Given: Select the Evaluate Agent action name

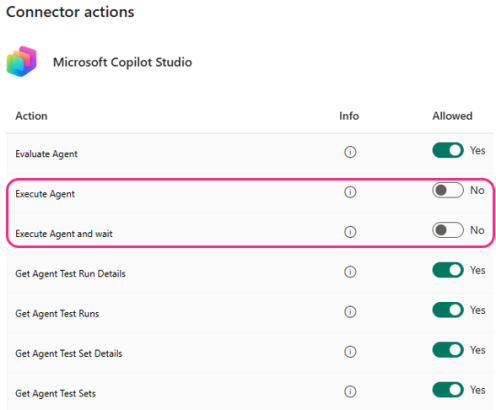Looking at the screenshot, I should [46, 154].
